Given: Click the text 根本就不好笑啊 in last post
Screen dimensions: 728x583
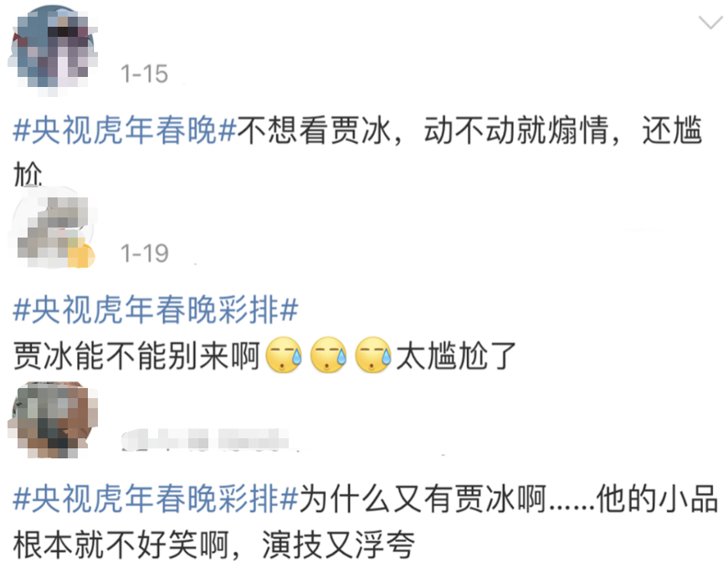Looking at the screenshot, I should (x=120, y=545).
